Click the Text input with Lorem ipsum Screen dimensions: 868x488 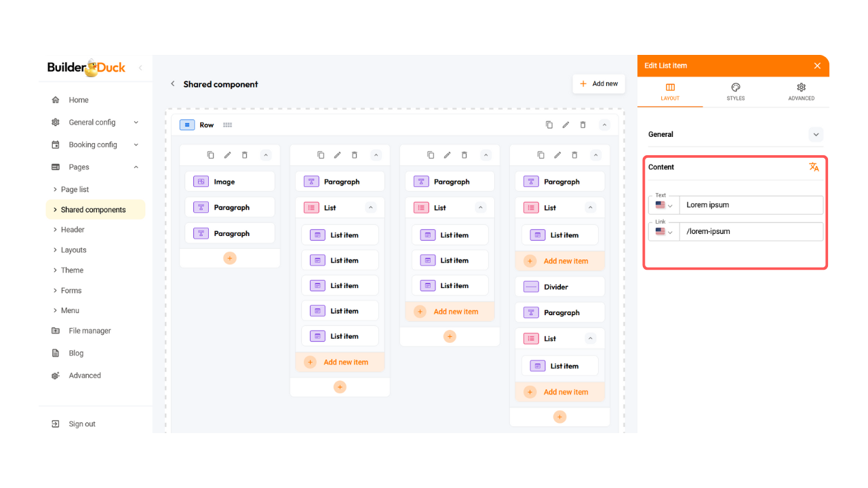tap(751, 205)
